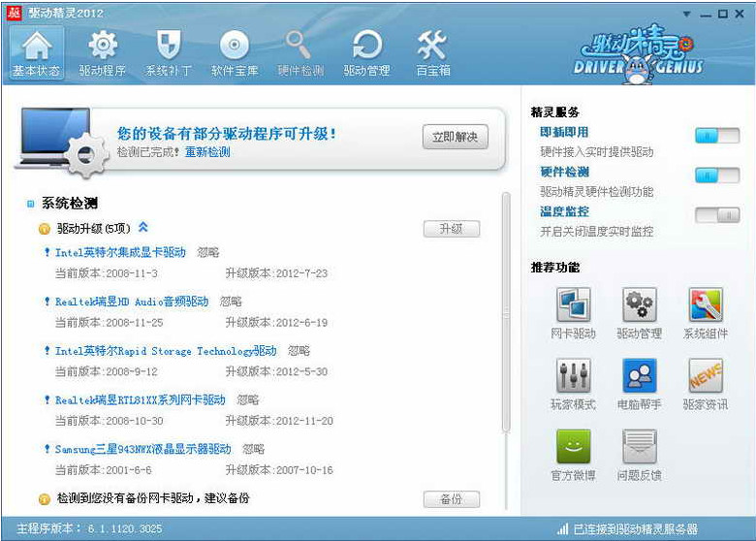Open the 驱动管理 refresh tab
756x541 pixels.
point(366,52)
